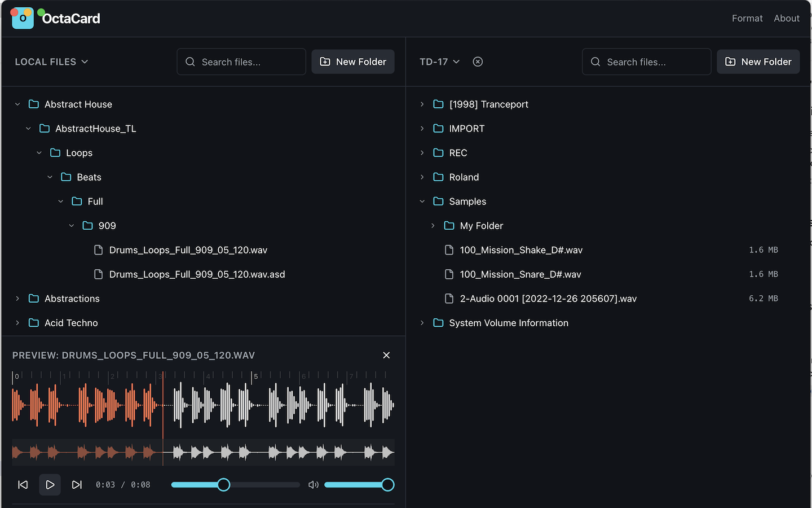Eject the TD-17 device
Screen dimensions: 812x508
tap(478, 62)
